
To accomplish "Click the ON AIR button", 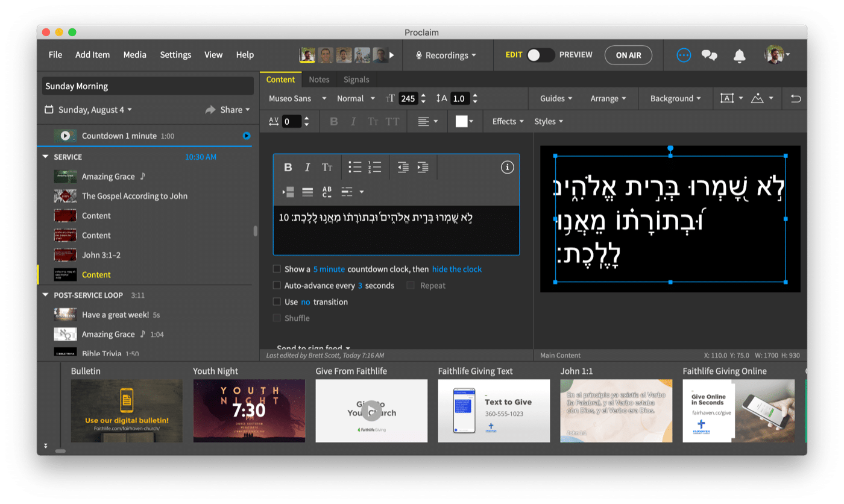I will pos(628,55).
